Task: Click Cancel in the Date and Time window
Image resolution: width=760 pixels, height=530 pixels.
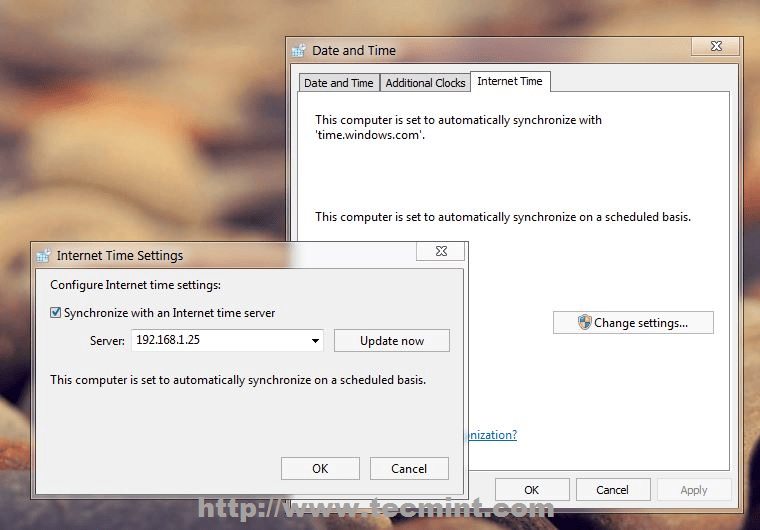Action: point(612,490)
